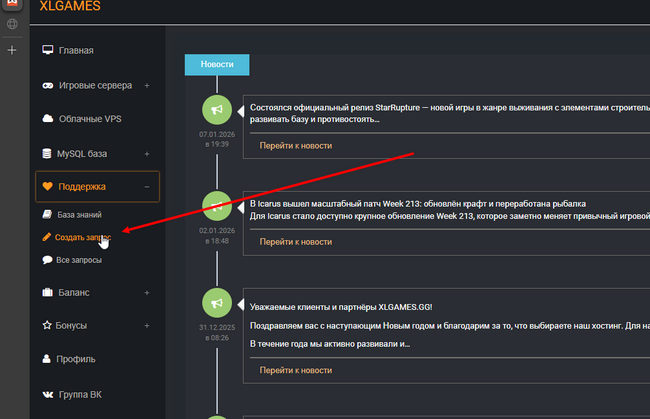Click the globe icon in the far-left strip
650x419 pixels.
[12, 23]
